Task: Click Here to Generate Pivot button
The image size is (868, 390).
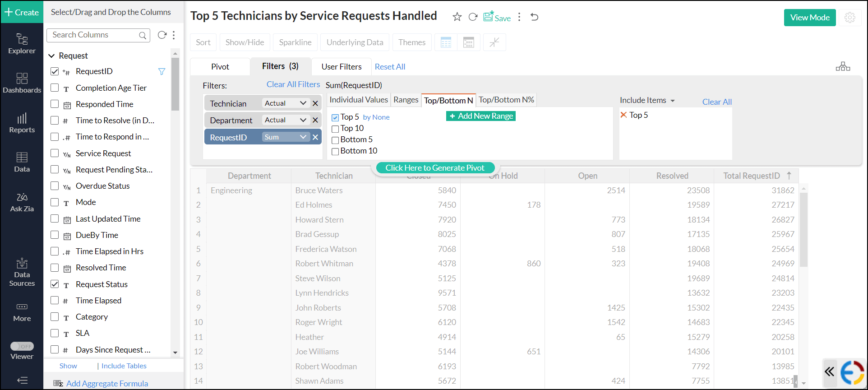Action: pos(434,168)
